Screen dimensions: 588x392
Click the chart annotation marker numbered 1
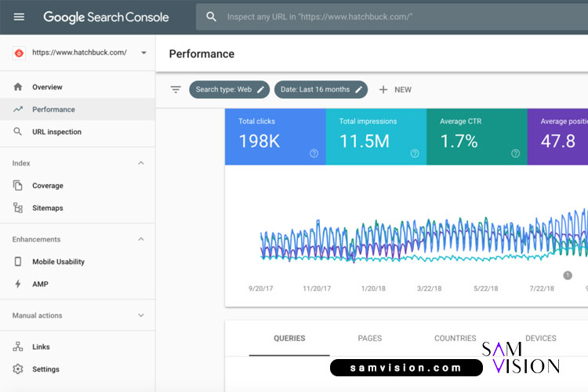568,275
